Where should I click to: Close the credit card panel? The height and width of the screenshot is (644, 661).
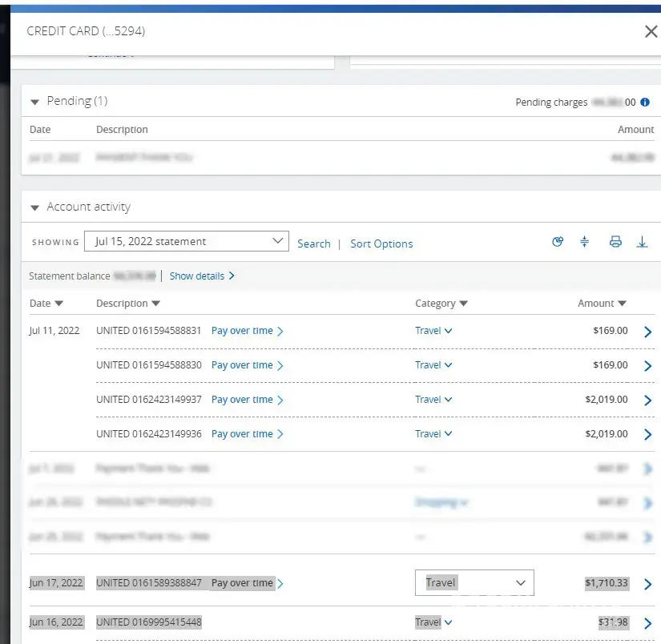[x=651, y=32]
